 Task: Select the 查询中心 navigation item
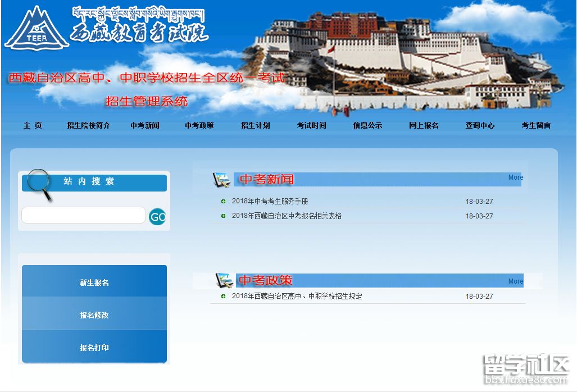click(480, 126)
